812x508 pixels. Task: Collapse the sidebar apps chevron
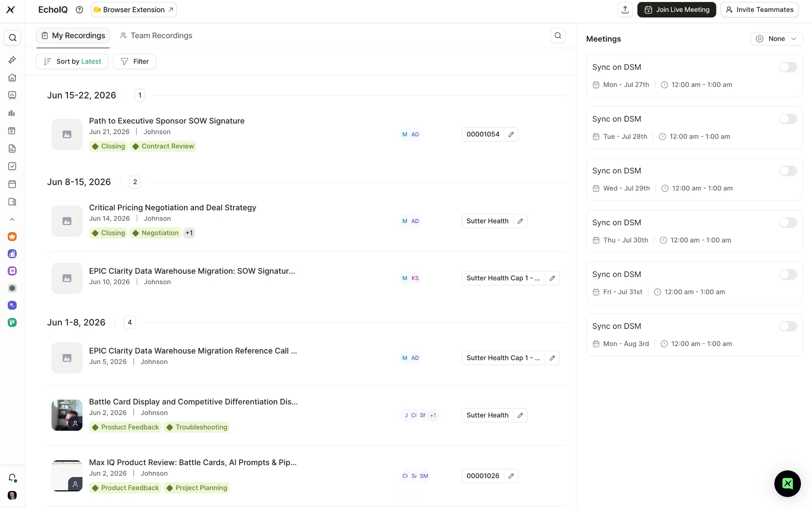(x=12, y=219)
